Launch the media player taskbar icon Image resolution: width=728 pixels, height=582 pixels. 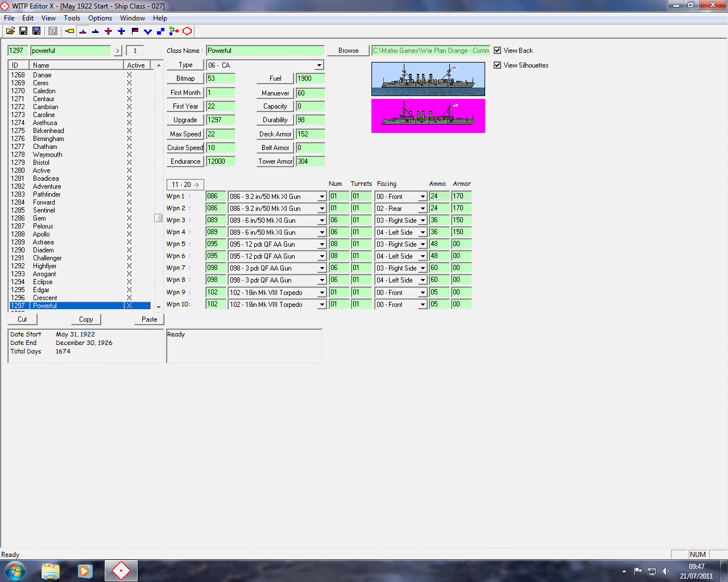85,571
